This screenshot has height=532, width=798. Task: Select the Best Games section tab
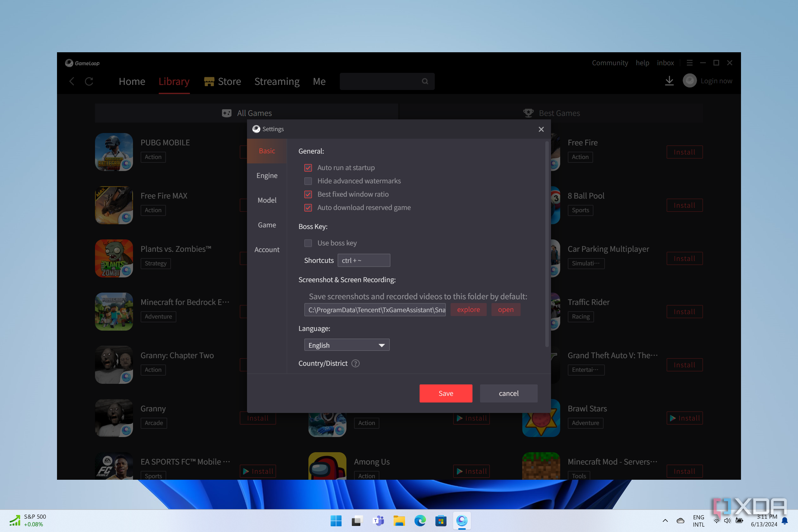551,113
